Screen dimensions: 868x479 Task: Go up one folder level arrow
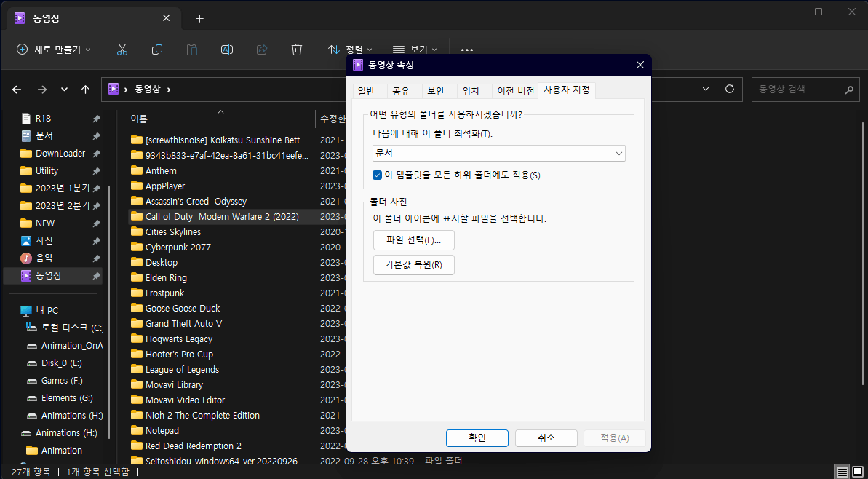[x=85, y=89]
